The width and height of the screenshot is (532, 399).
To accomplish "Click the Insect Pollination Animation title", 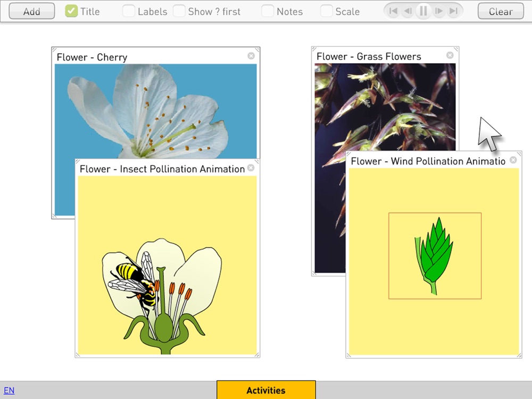I will point(162,169).
